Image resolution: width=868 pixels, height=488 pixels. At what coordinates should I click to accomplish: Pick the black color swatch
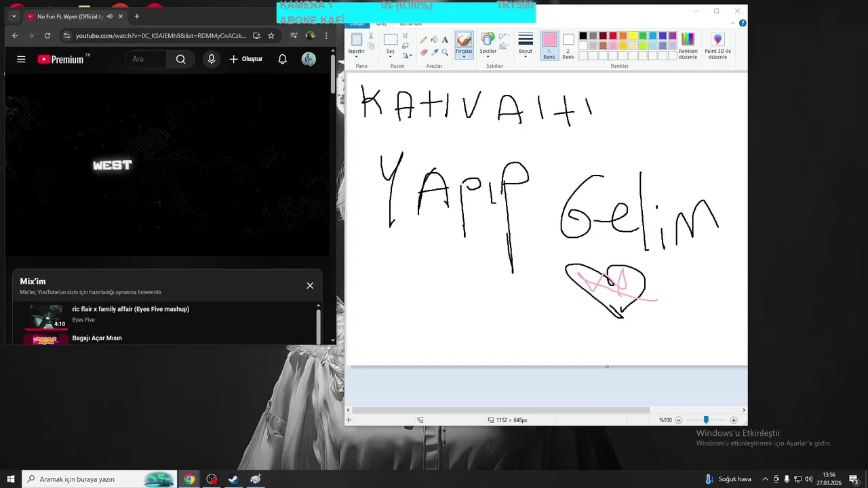583,36
